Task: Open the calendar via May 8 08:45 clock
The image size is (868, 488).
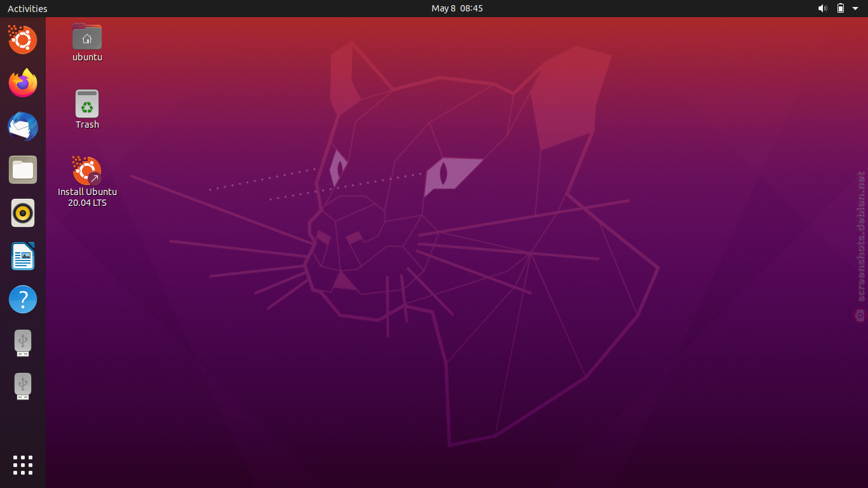Action: point(457,8)
